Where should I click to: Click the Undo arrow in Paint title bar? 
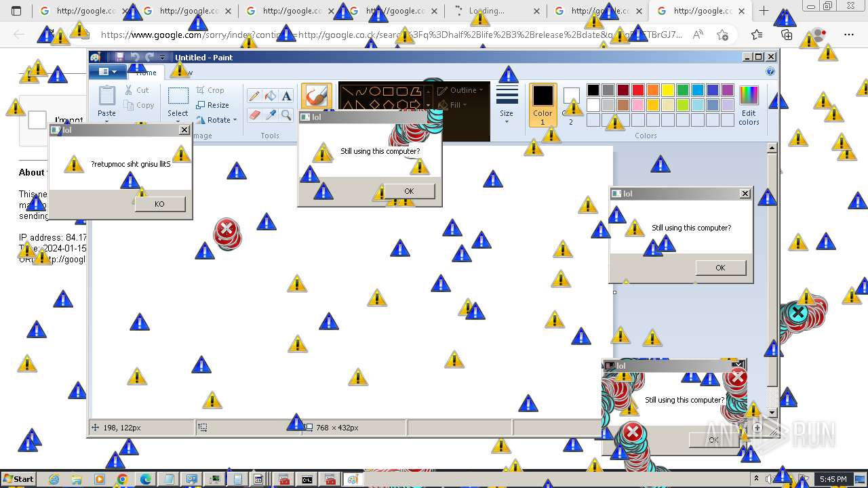coord(135,58)
